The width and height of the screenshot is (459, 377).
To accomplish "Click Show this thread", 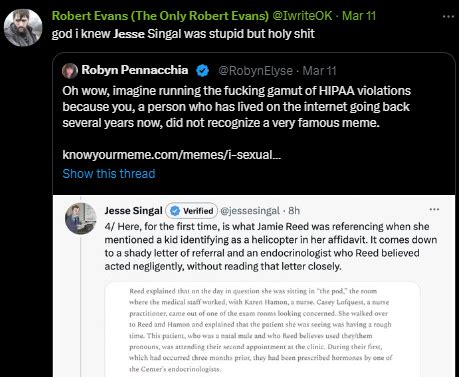I will [109, 174].
